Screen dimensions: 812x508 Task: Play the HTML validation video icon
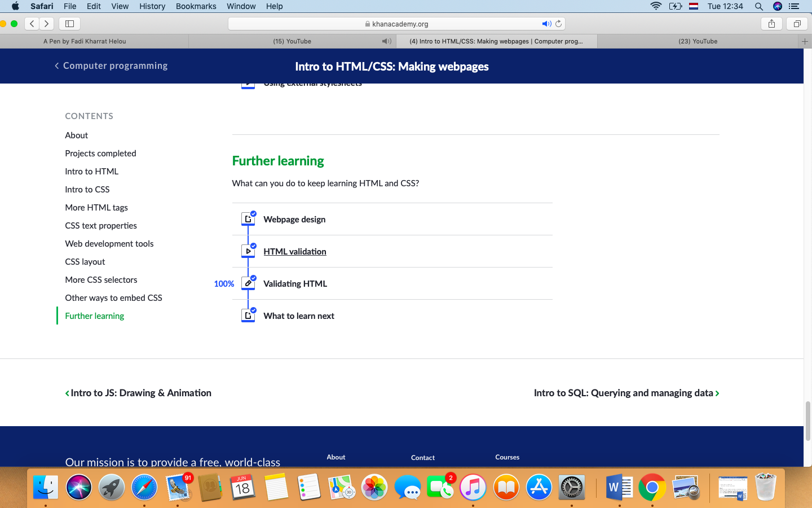[x=248, y=251]
